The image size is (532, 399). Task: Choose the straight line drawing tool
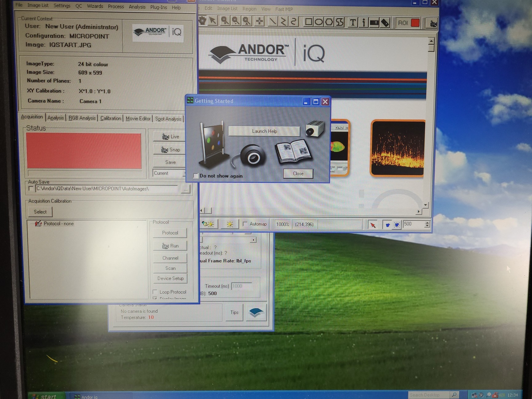pos(272,21)
